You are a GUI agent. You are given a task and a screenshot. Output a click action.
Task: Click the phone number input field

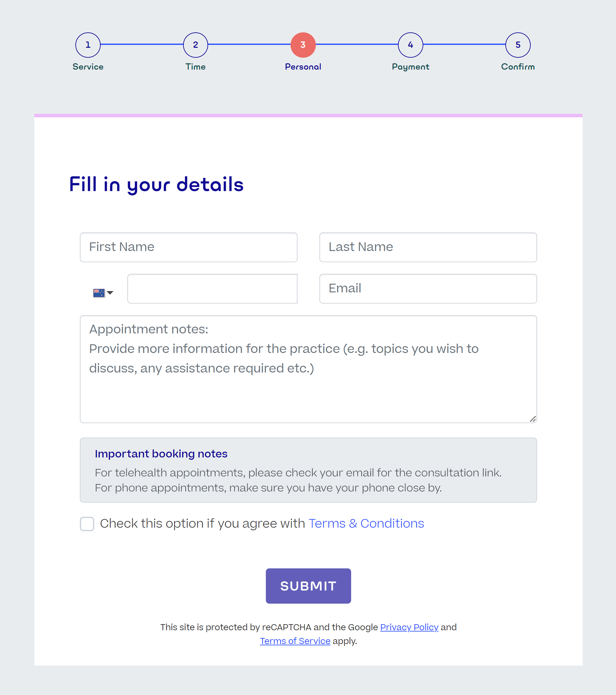pyautogui.click(x=212, y=288)
